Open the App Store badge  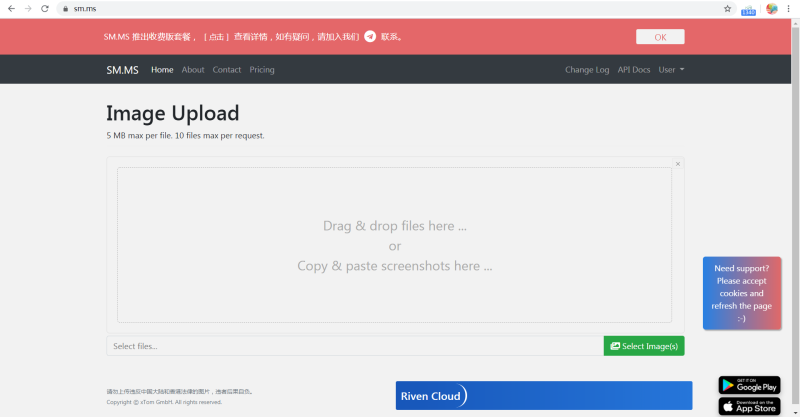tap(749, 407)
